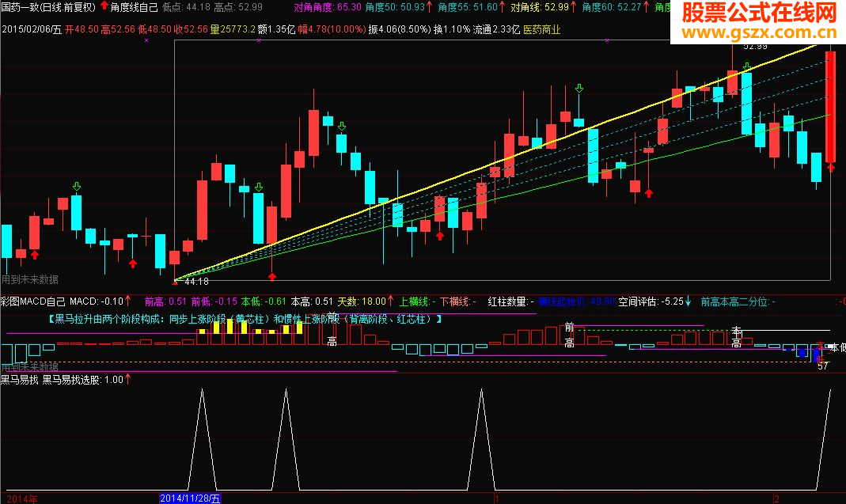Click the MACD: -0.10 value
Image resolution: width=846 pixels, height=504 pixels.
coord(97,301)
